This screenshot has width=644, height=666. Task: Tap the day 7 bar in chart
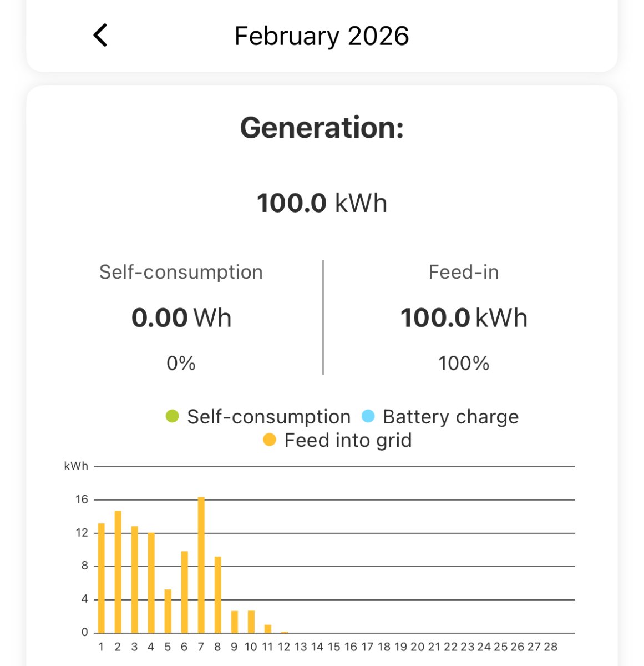(x=201, y=565)
